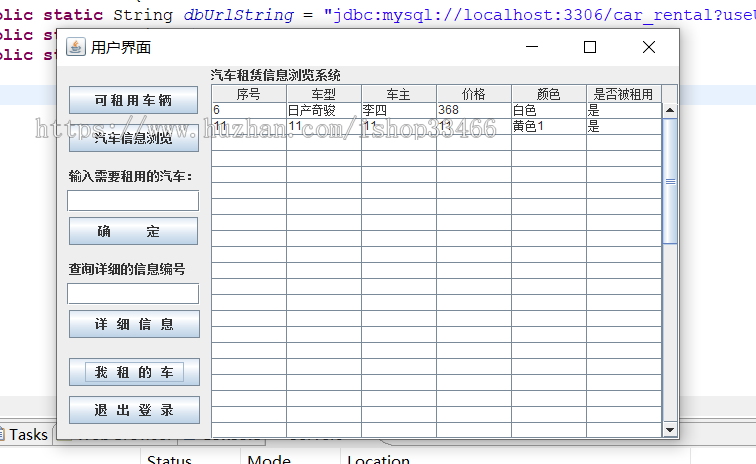Focus the 查询详细的信息编号 input field
756x464 pixels.
click(x=133, y=294)
